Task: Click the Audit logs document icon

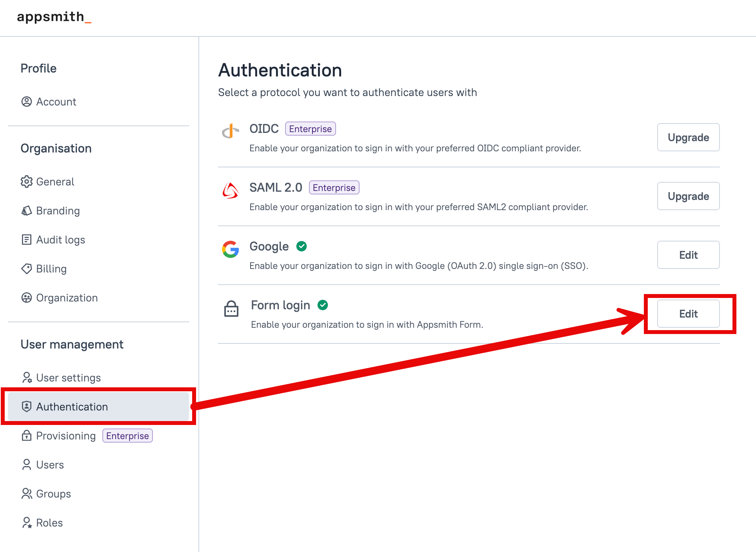Action: tap(27, 240)
